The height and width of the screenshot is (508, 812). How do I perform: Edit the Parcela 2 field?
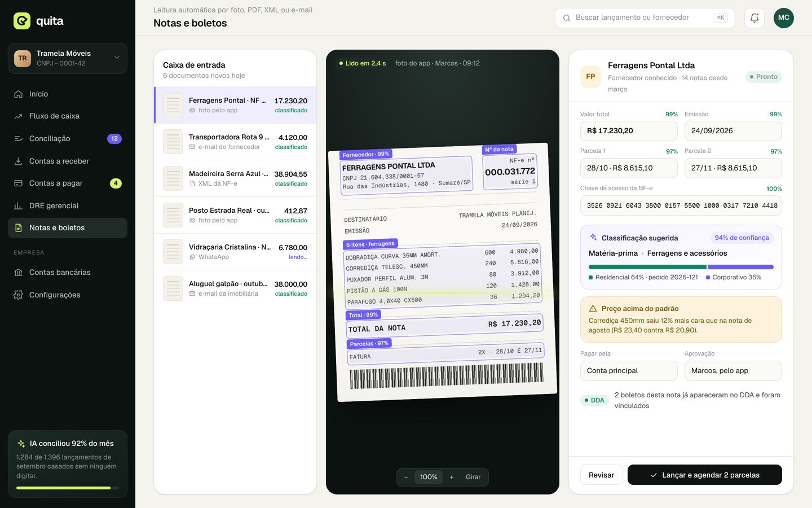coord(733,168)
